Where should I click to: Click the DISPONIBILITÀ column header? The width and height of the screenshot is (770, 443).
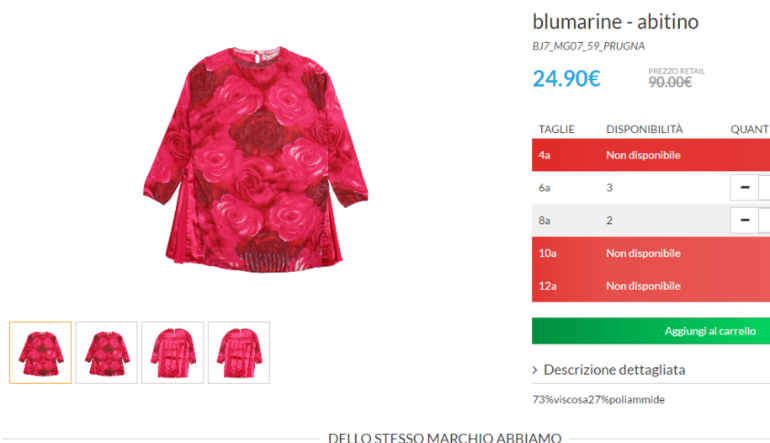pyautogui.click(x=644, y=129)
